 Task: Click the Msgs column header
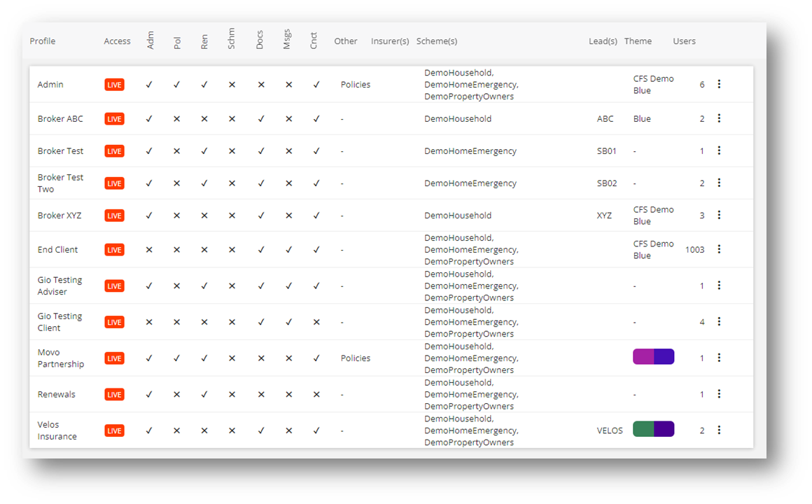coord(286,39)
